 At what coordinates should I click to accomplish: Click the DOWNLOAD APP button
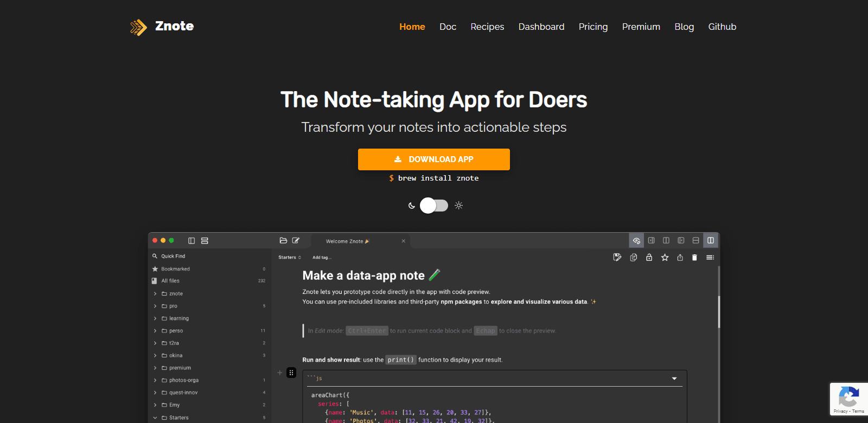434,159
